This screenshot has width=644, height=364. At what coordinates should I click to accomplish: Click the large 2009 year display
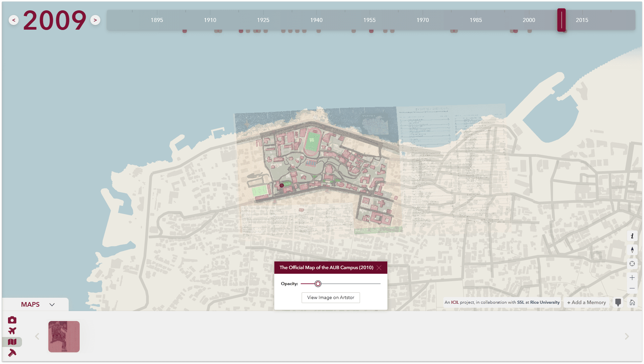coord(55,20)
